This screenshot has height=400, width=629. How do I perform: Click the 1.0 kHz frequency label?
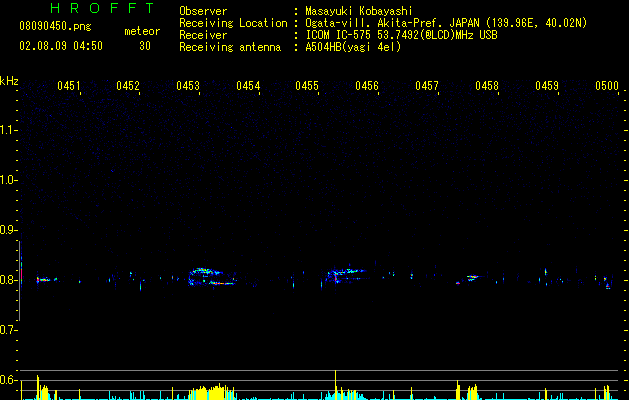[x=8, y=180]
